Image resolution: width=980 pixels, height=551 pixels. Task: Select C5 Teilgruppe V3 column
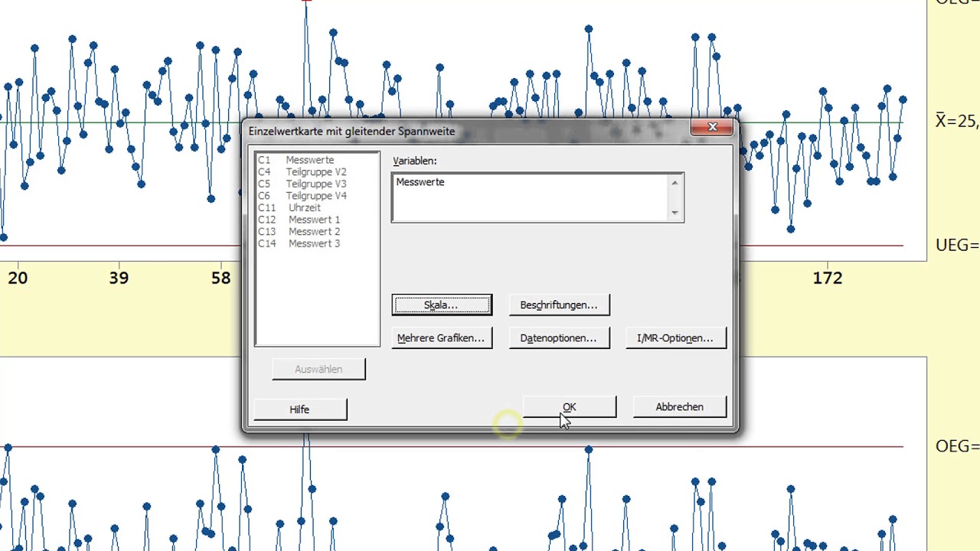(302, 184)
